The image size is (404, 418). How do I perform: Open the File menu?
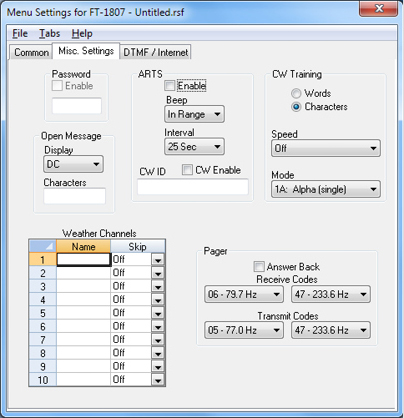(x=20, y=33)
